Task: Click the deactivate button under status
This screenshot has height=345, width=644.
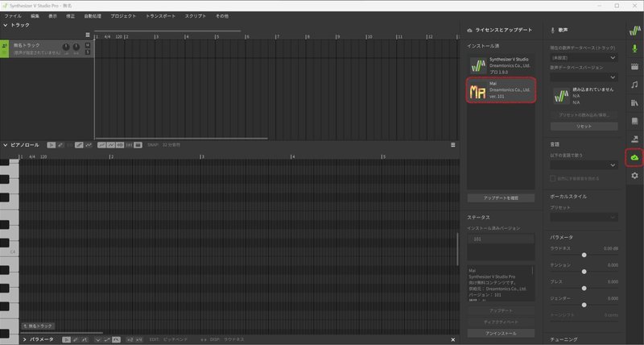Action: 501,322
